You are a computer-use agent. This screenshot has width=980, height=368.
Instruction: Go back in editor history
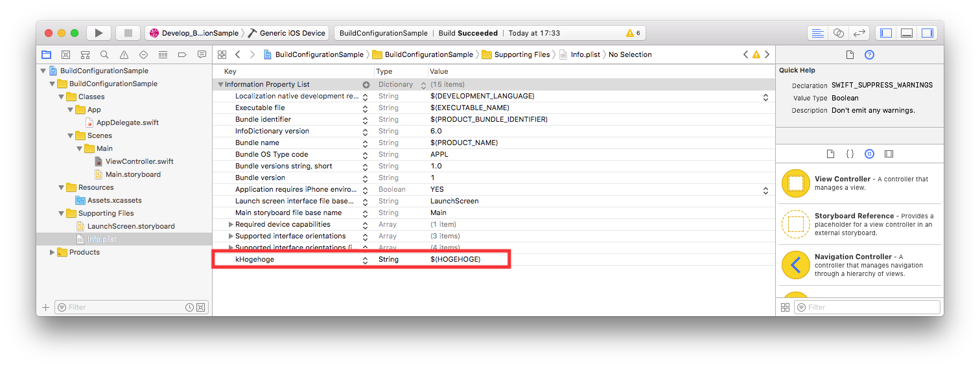(x=238, y=54)
